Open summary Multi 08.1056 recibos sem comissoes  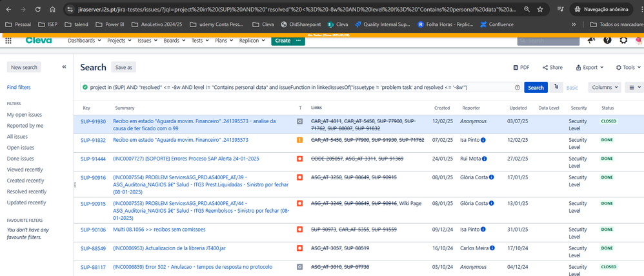click(159, 229)
